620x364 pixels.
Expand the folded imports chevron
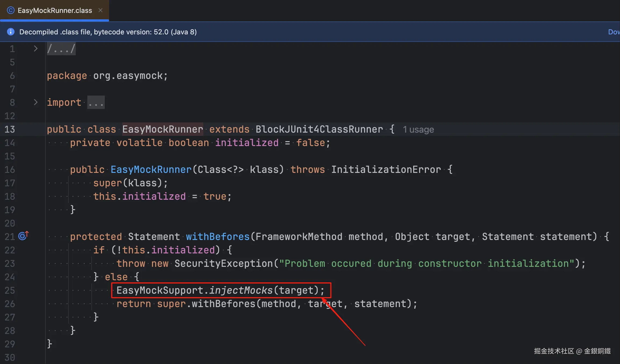point(35,102)
